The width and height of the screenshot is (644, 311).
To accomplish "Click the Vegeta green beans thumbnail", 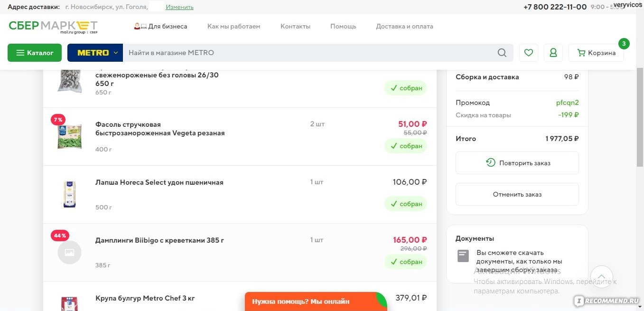I will click(70, 137).
